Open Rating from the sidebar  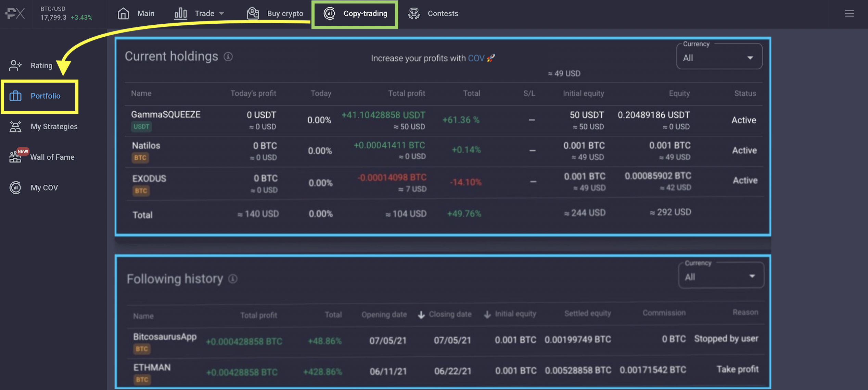pyautogui.click(x=41, y=65)
